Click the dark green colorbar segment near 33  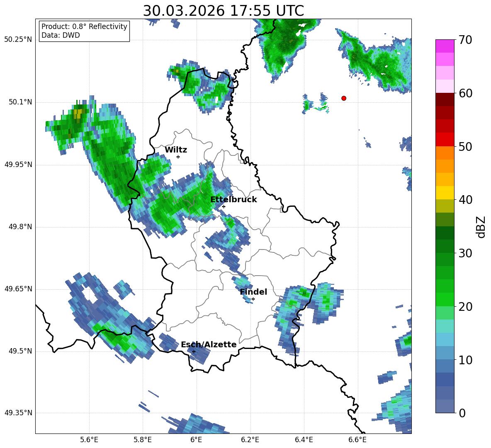(x=445, y=233)
